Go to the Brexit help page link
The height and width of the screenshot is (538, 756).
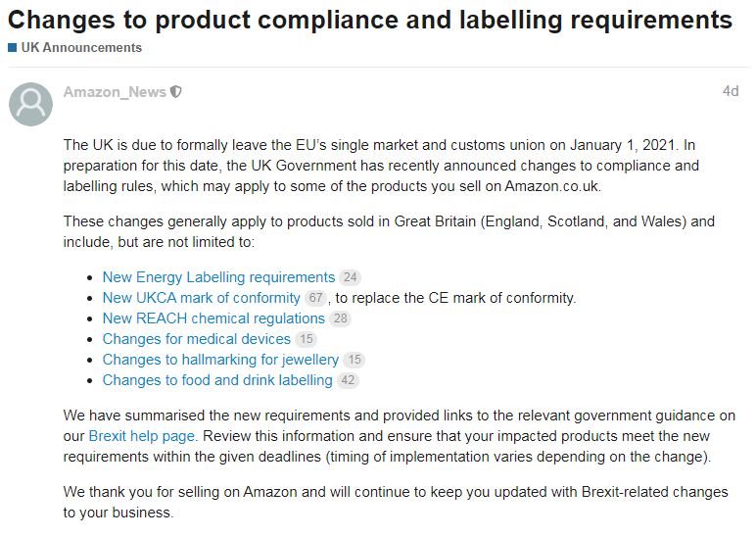pyautogui.click(x=142, y=436)
